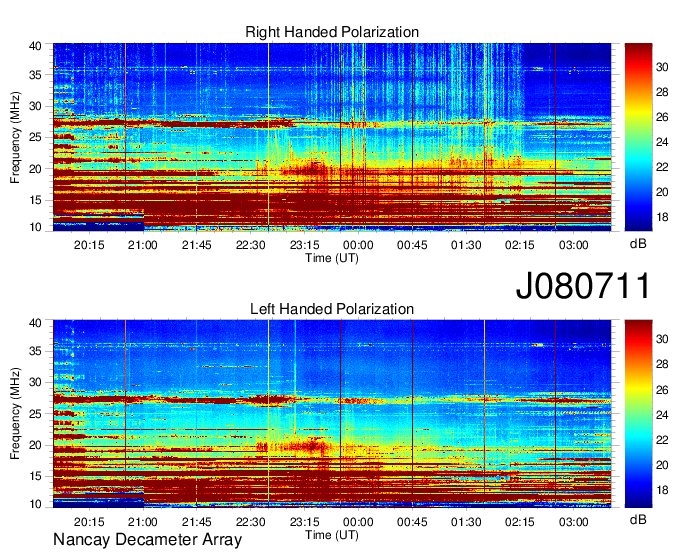Screen dimensions: 680x552
Task: Click the "30" frequency tick of Left Handed plot
Action: pos(35,382)
